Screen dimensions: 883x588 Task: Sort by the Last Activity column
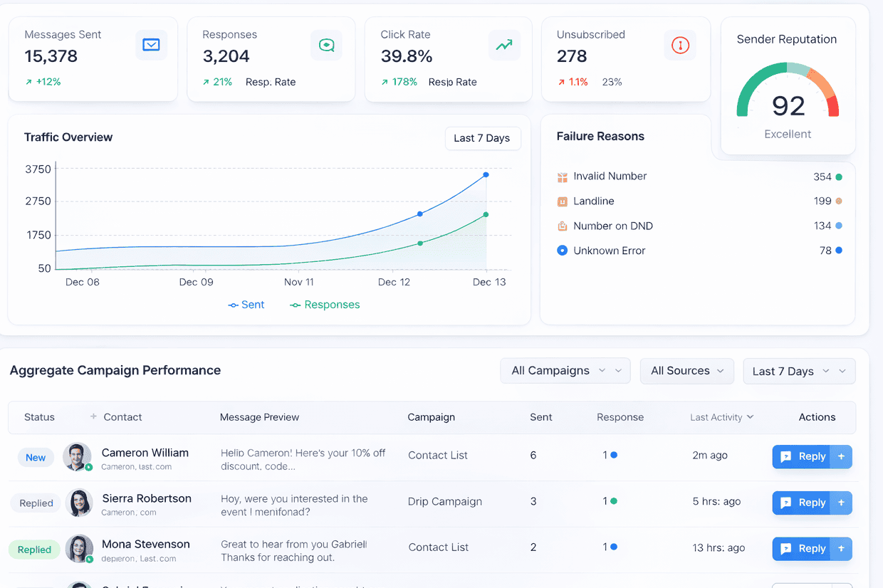pyautogui.click(x=721, y=417)
